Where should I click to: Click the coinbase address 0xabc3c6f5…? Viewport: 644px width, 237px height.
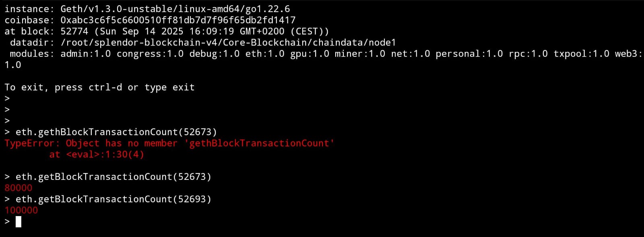tap(178, 20)
